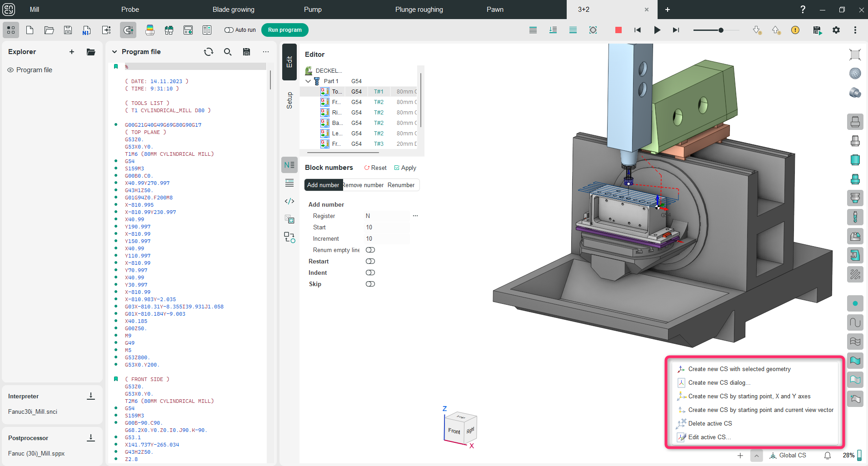
Task: Toggle Renum empty lines switch
Action: [x=370, y=250]
